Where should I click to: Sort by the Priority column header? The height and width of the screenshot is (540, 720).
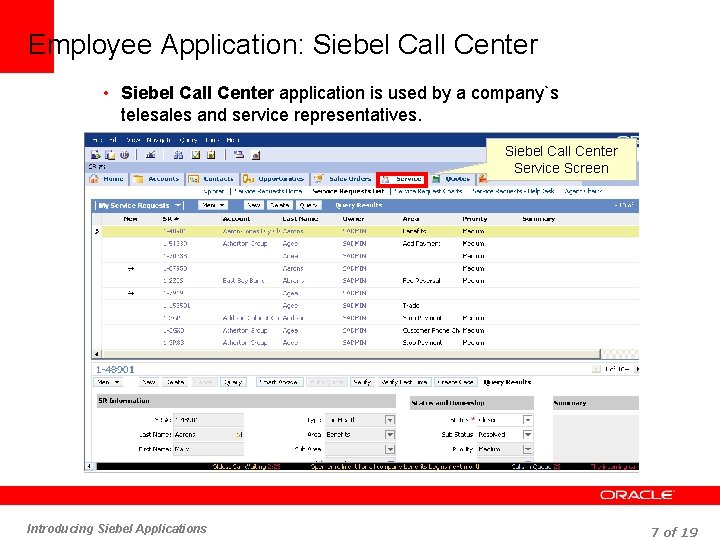(475, 219)
